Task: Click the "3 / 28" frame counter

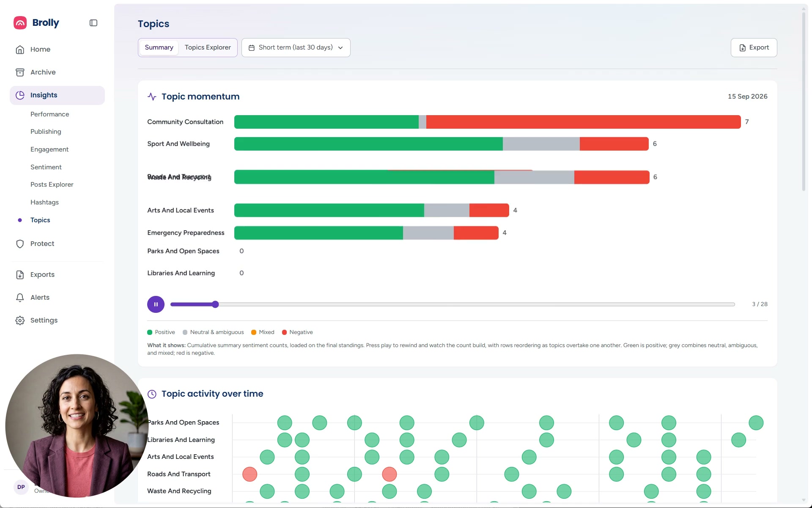Action: 760,304
